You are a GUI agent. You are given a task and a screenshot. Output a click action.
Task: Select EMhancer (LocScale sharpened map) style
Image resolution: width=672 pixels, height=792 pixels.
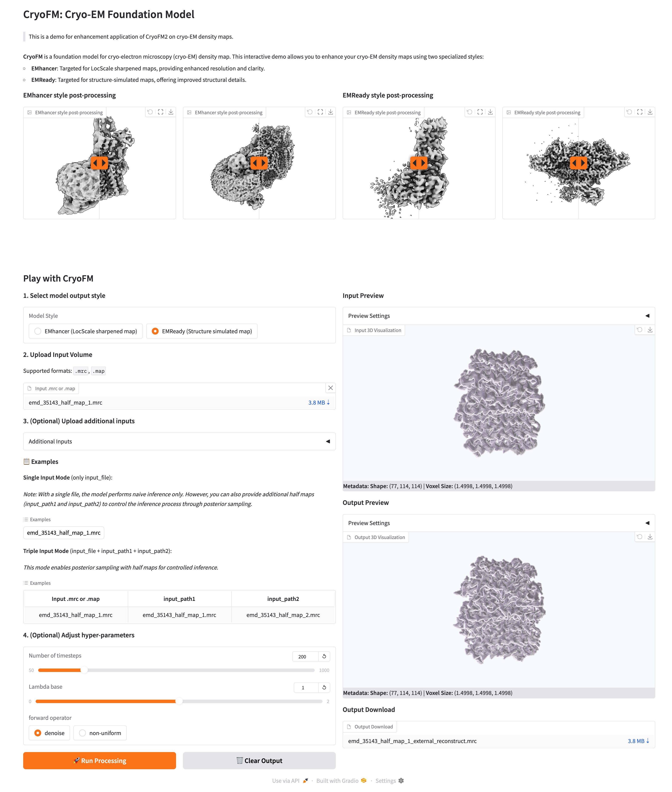tap(38, 331)
